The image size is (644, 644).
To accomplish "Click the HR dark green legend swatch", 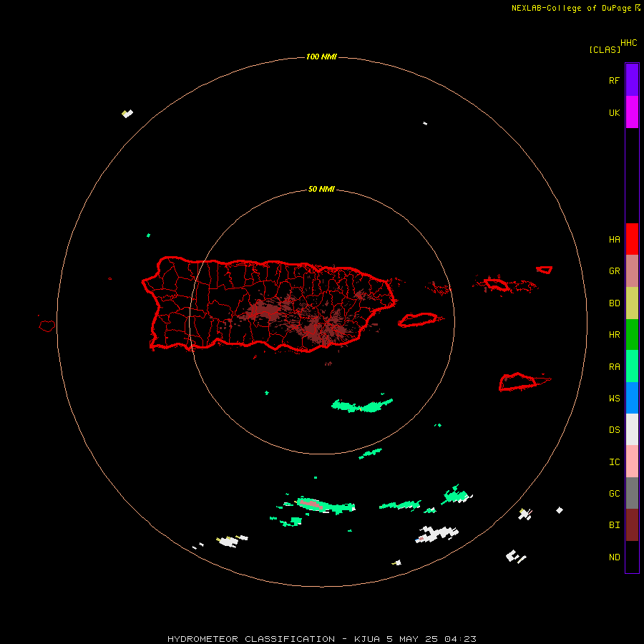I will (632, 335).
